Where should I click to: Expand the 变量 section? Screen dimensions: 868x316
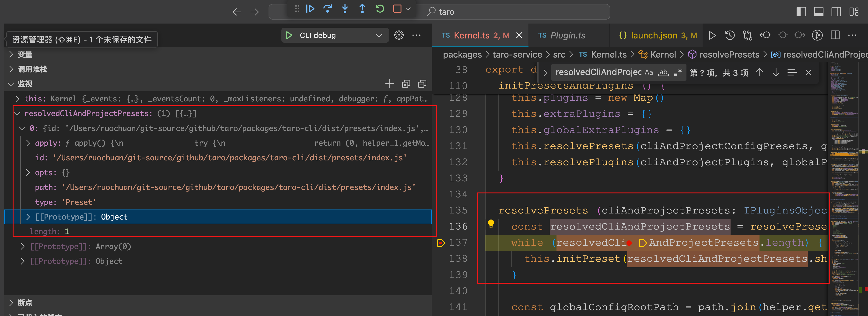point(11,55)
